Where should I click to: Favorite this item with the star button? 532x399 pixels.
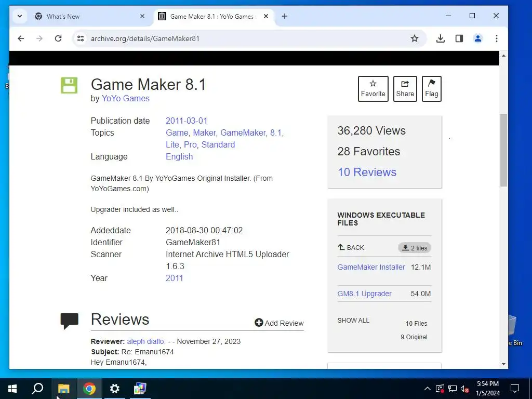373,89
